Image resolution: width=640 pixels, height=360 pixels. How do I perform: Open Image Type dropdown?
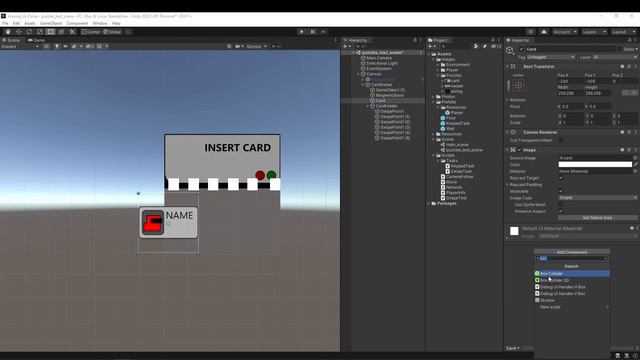(598, 198)
